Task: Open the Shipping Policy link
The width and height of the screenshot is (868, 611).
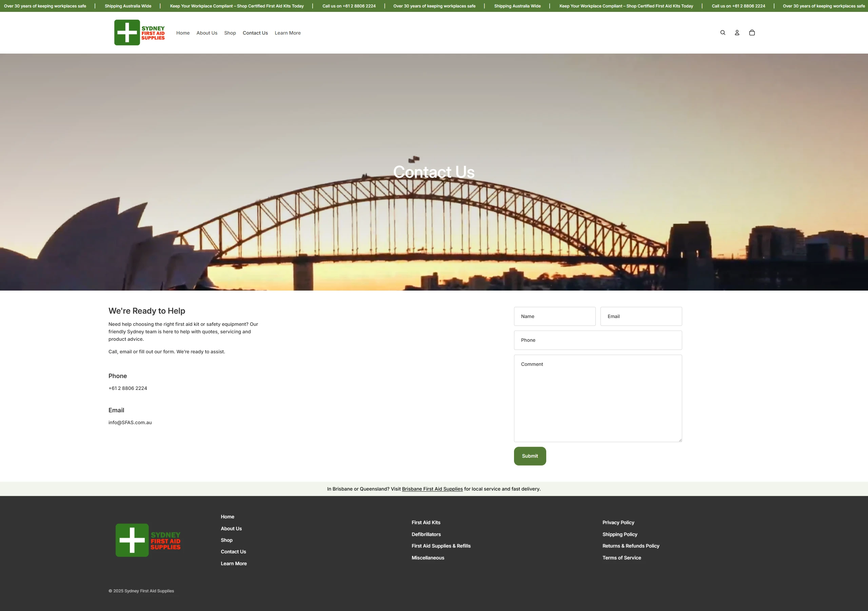Action: tap(619, 534)
